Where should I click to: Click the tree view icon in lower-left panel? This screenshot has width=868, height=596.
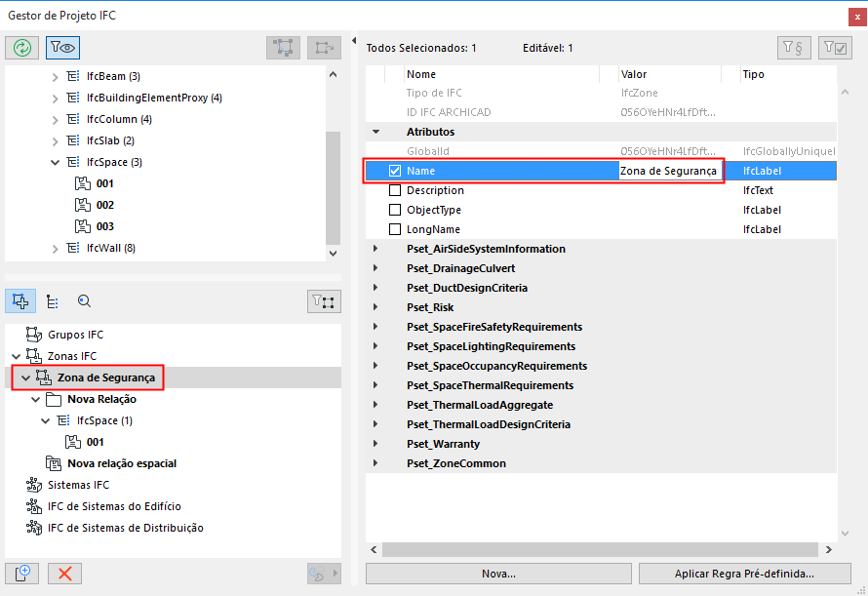[54, 301]
